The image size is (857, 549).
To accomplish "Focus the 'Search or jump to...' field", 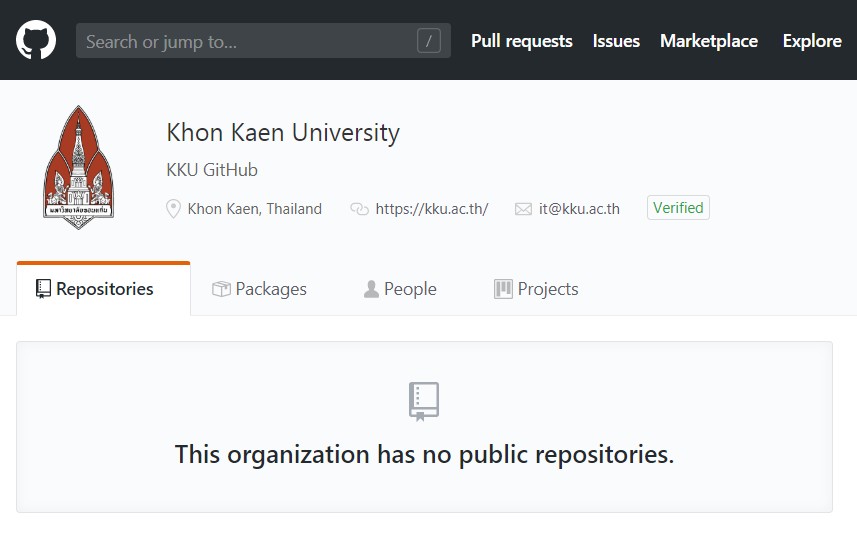I will coord(263,40).
